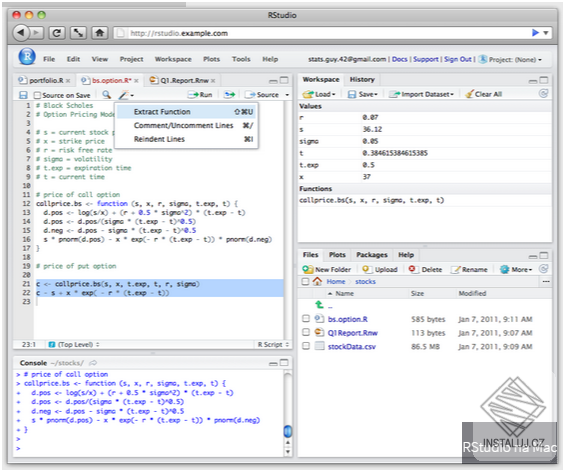Switch to the History tab
Screen dimensions: 564x470
(x=362, y=79)
